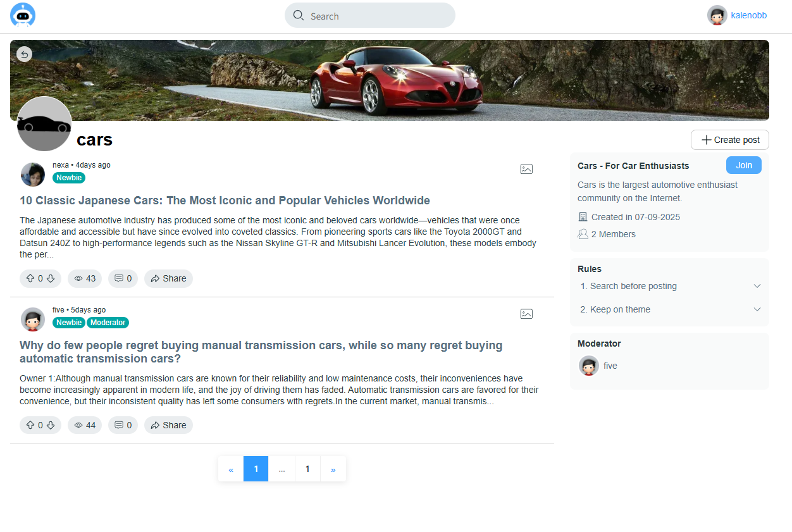Upvote the manual transmission post
This screenshot has width=792, height=532.
click(x=30, y=424)
